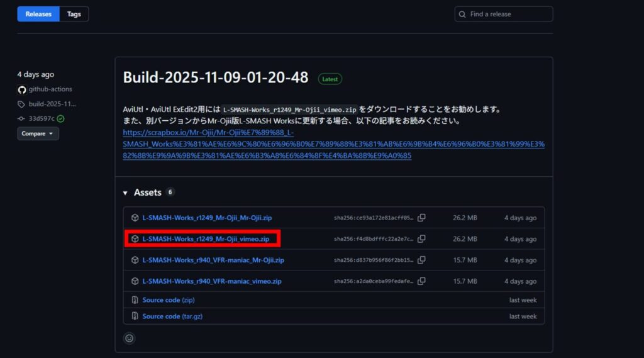Viewport: 644px width, 358px height.
Task: Click the smiley add reaction icon
Action: [x=130, y=338]
